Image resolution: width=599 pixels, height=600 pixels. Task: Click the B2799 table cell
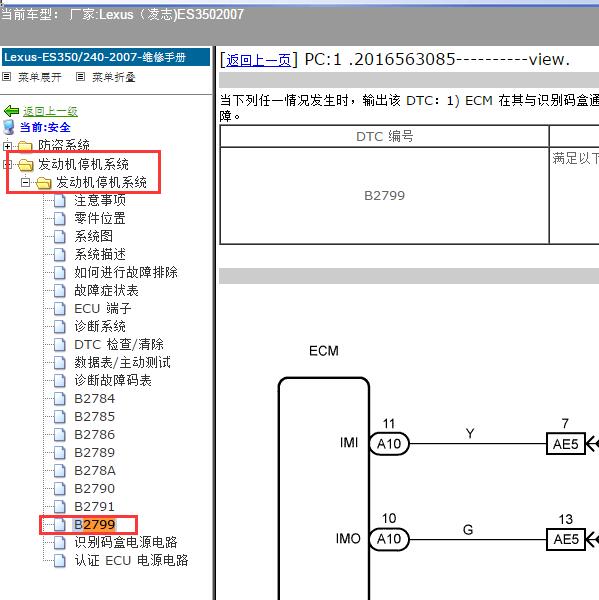[384, 196]
